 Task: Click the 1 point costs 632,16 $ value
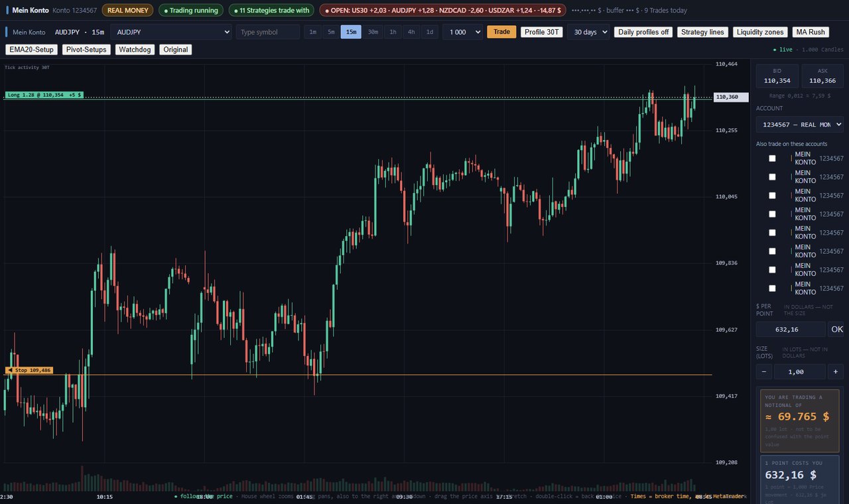[x=791, y=475]
